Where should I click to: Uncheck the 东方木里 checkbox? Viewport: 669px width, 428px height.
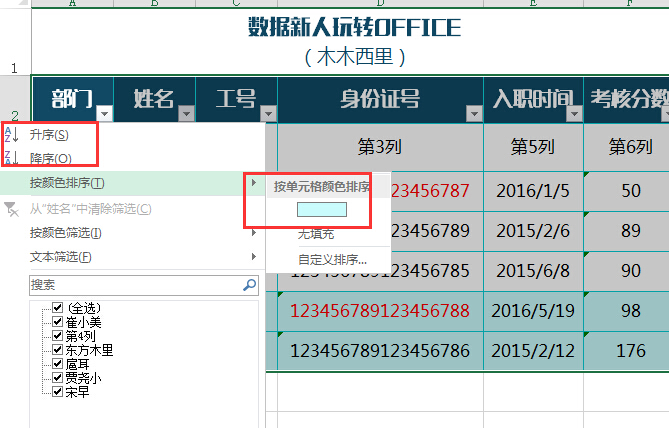(58, 349)
